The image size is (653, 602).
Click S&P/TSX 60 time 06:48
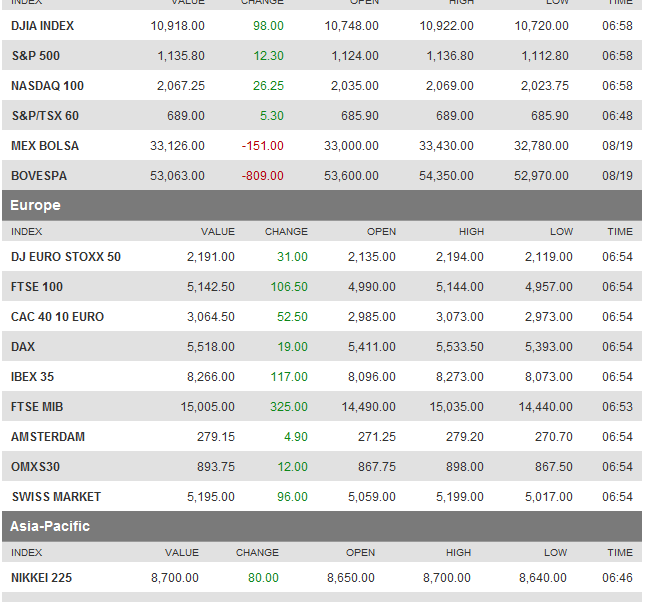click(x=617, y=116)
